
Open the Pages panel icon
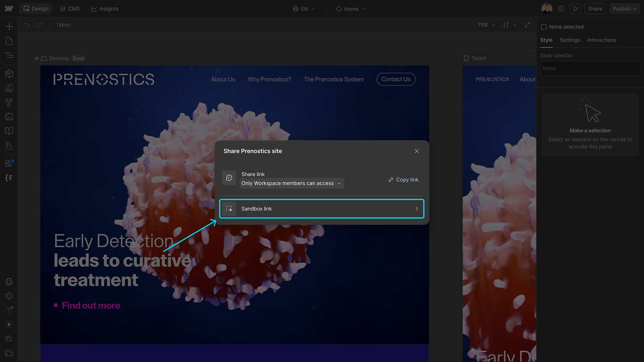pos(9,41)
